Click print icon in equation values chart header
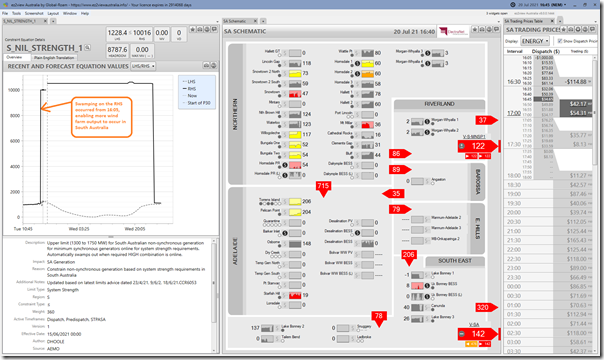The width and height of the screenshot is (604, 360). coord(206,66)
